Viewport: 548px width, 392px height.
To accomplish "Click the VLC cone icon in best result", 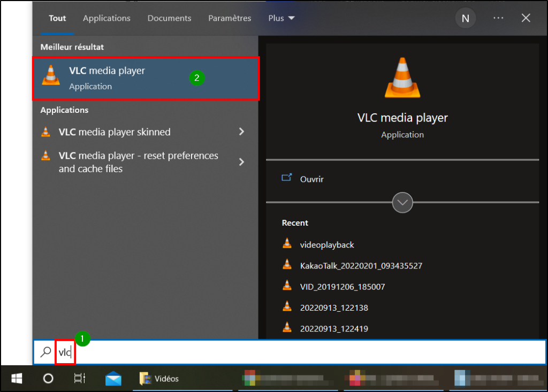I will 51,75.
